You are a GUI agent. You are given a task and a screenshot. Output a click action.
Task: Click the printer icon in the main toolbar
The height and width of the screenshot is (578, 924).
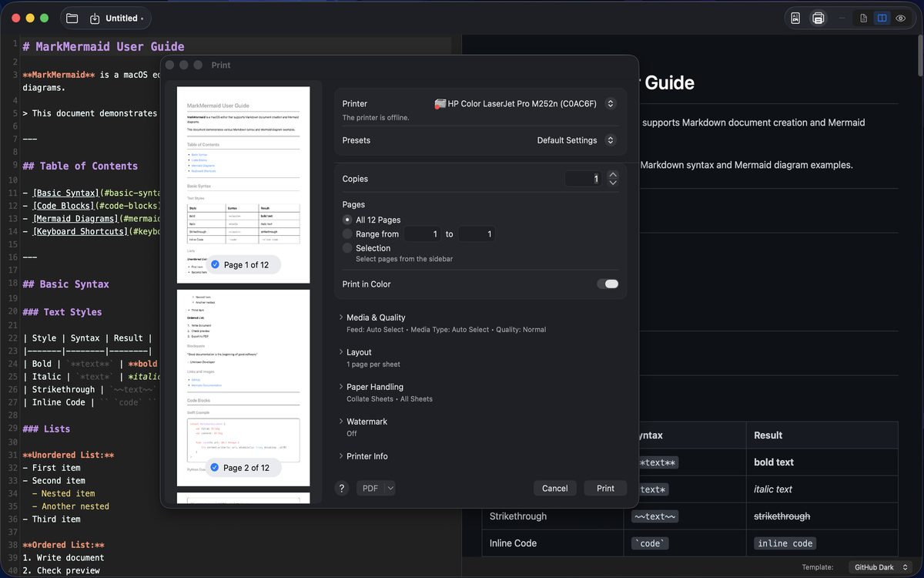coord(819,18)
